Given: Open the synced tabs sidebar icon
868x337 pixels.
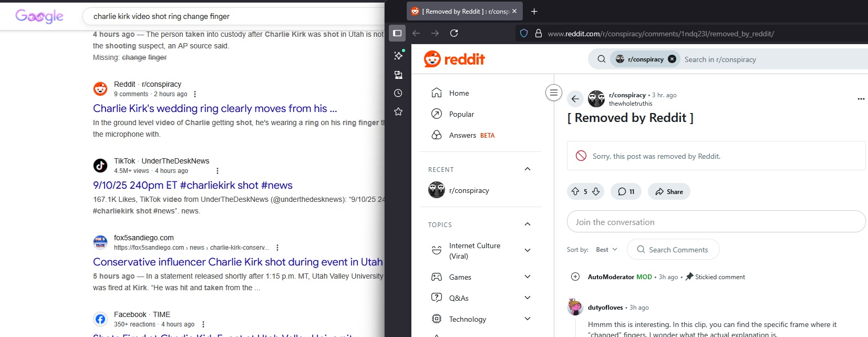Looking at the screenshot, I should 398,75.
